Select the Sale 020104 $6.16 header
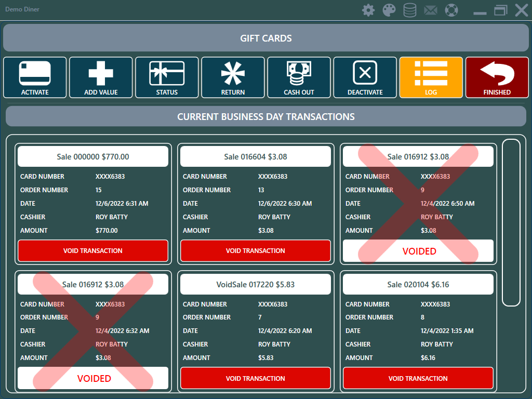 tap(418, 284)
